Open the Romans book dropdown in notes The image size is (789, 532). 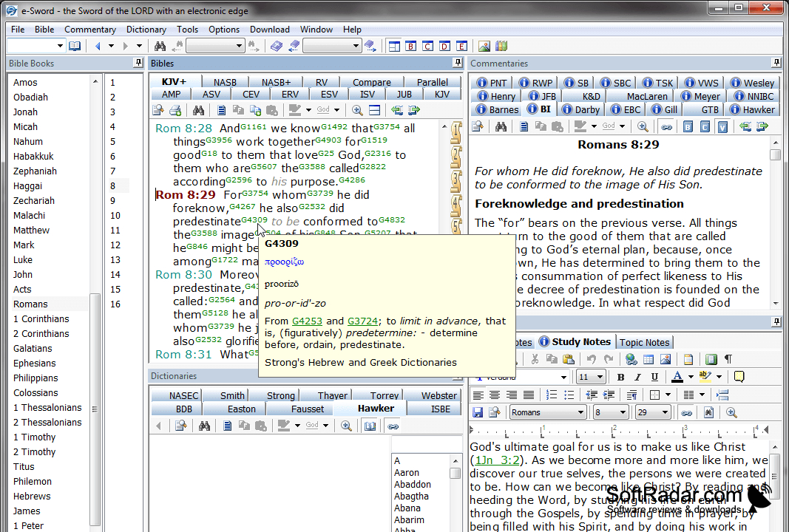[547, 412]
